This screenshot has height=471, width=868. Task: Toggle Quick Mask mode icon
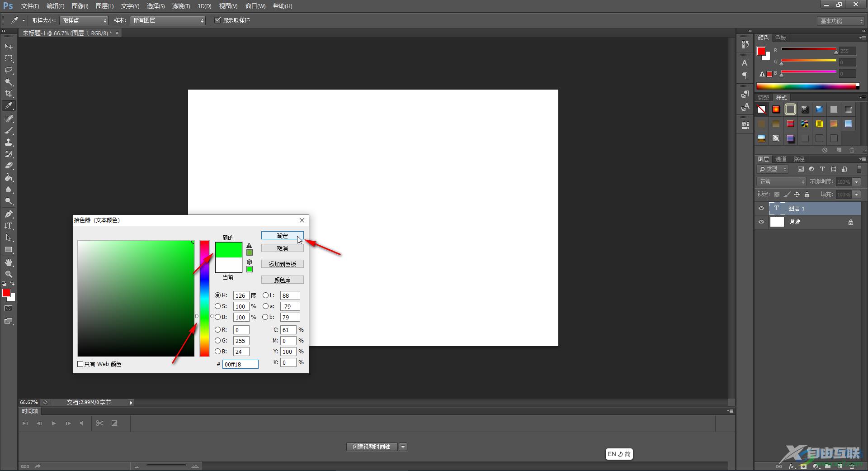9,309
